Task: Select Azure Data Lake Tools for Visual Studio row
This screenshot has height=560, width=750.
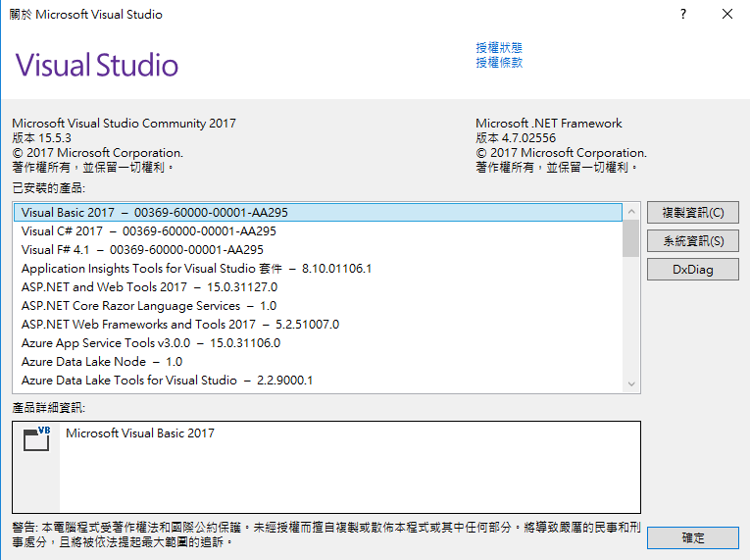Action: click(x=318, y=381)
